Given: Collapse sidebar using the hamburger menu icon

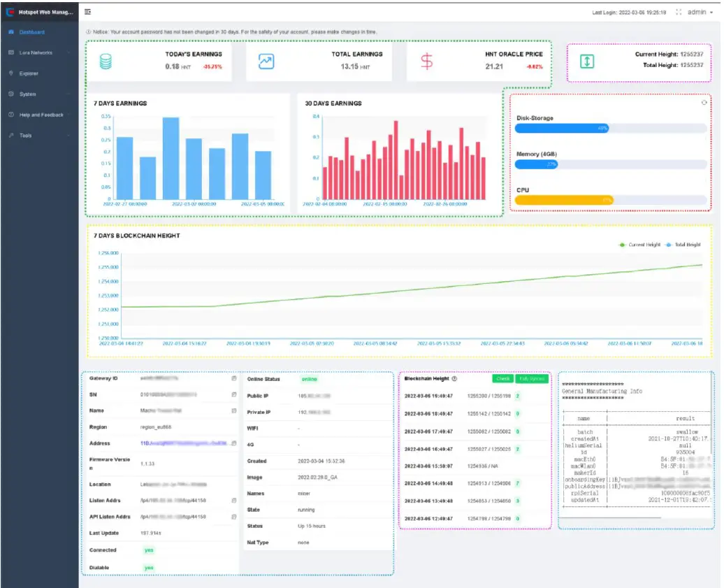Looking at the screenshot, I should coord(87,12).
